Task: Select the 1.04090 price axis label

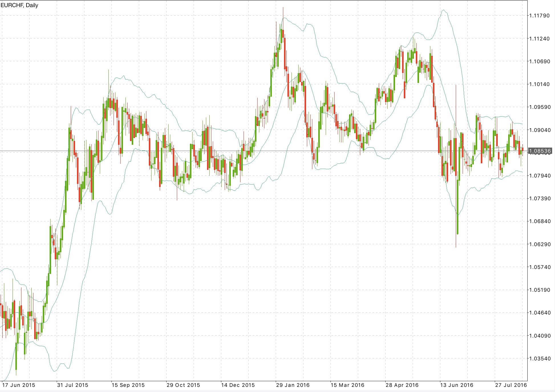Action: point(539,336)
